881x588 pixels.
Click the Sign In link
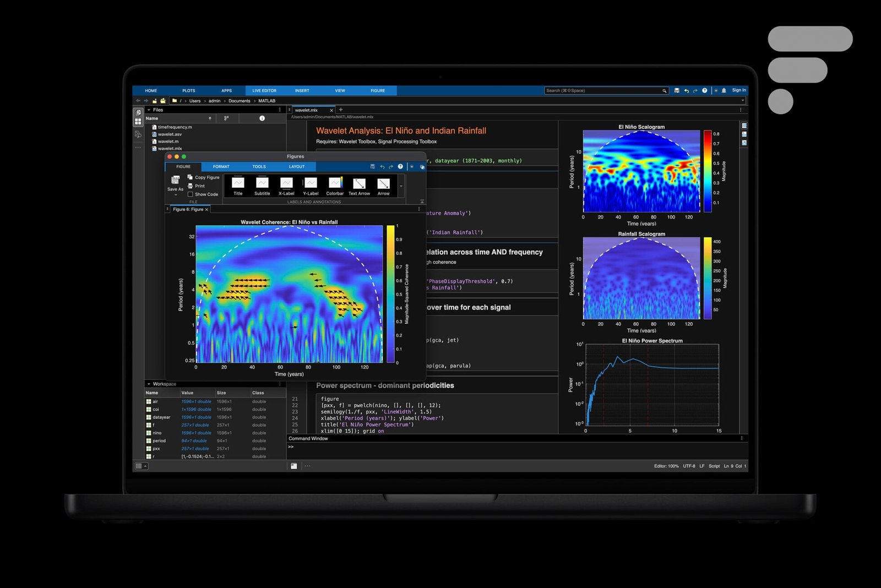[x=739, y=90]
